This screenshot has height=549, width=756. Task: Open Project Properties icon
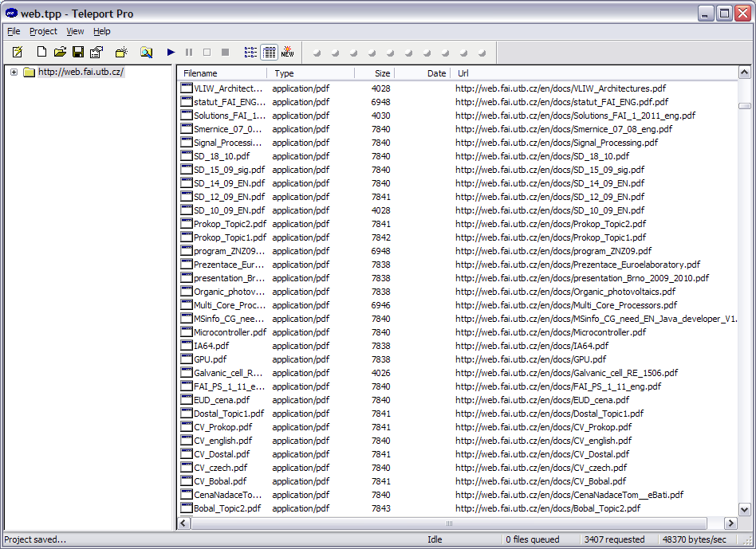pyautogui.click(x=96, y=52)
